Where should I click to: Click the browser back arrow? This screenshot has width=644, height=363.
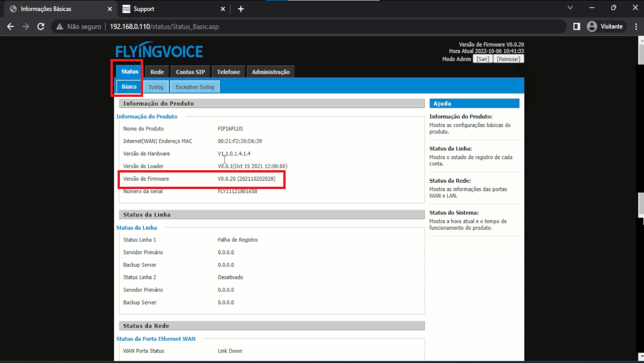10,26
